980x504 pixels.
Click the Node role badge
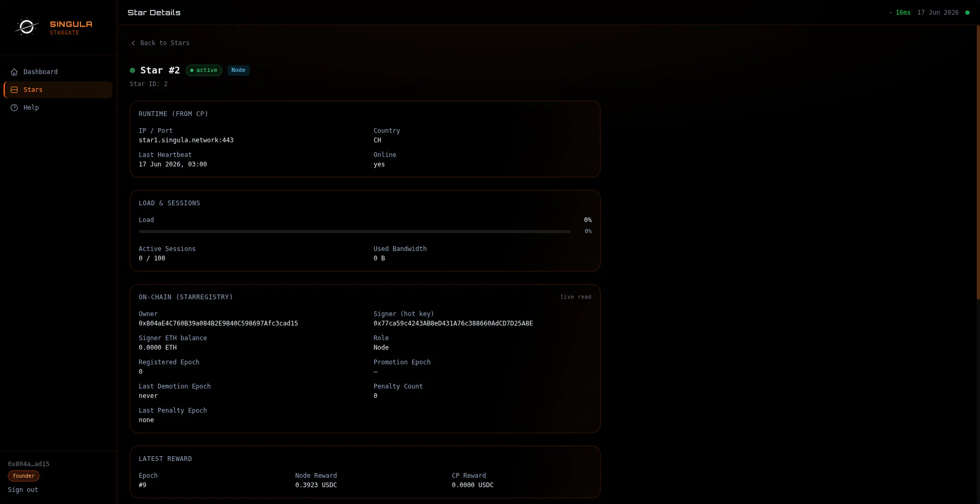click(238, 70)
